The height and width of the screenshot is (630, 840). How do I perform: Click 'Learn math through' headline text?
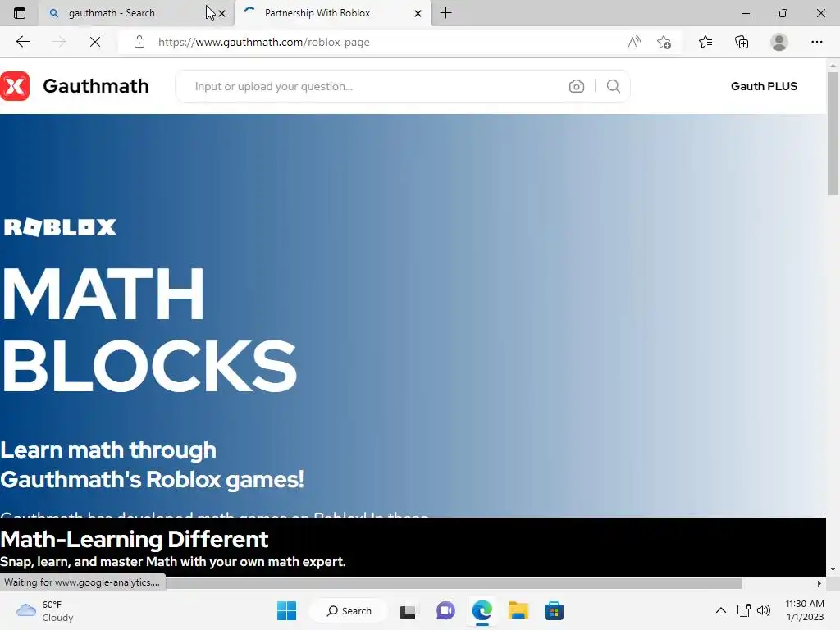(x=108, y=450)
